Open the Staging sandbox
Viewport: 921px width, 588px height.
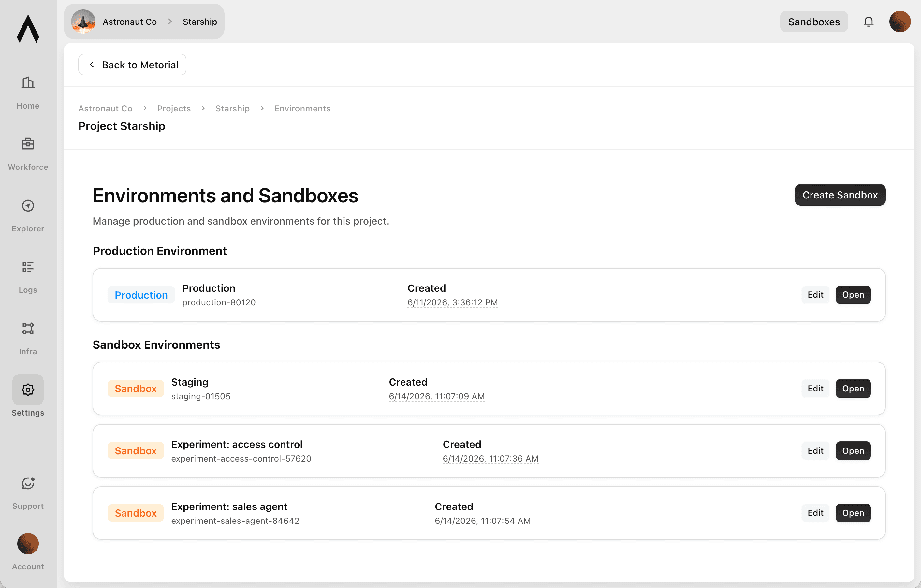tap(853, 388)
